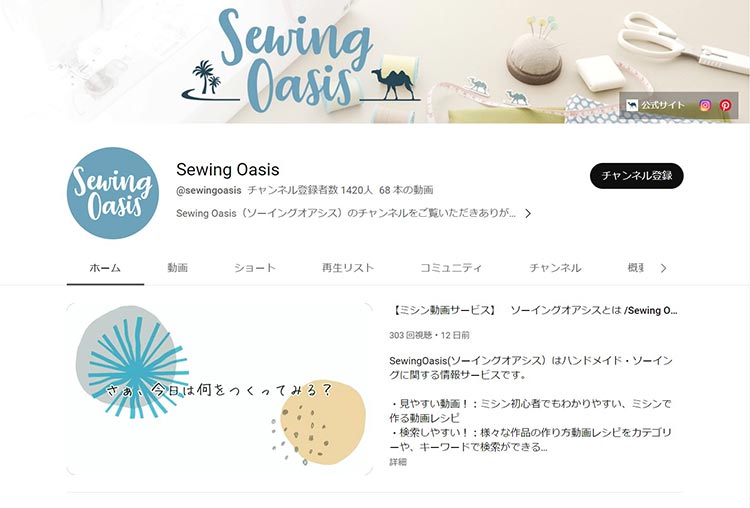Open the partially visible 概要 tab
Image resolution: width=750 pixels, height=508 pixels.
coord(635,268)
